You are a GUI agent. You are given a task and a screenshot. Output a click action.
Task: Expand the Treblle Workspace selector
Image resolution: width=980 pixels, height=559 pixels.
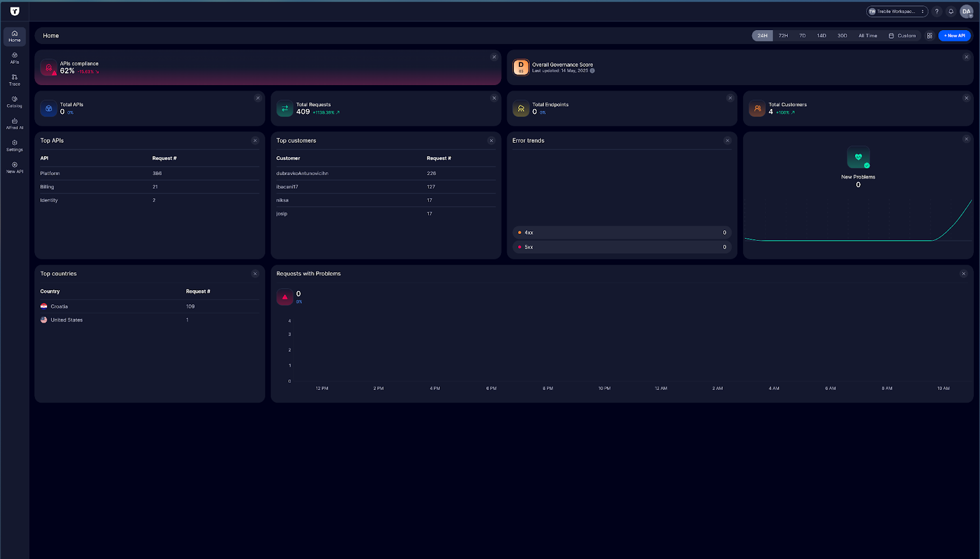897,12
